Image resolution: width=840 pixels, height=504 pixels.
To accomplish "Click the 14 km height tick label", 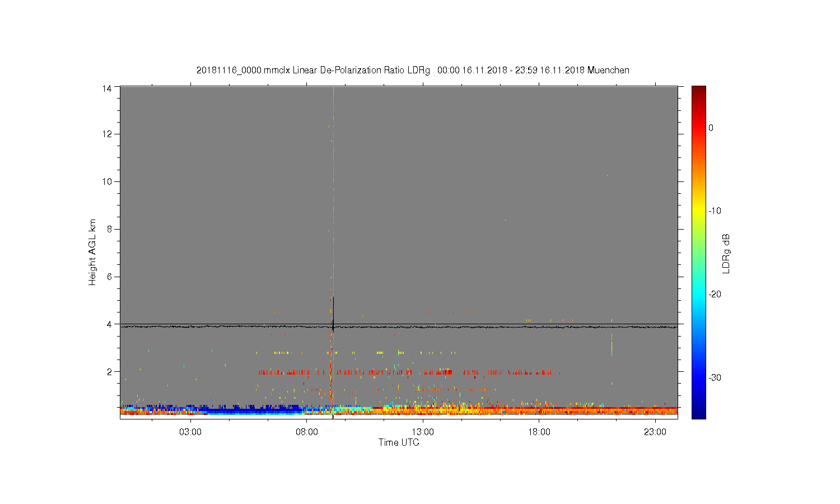I will click(x=107, y=88).
